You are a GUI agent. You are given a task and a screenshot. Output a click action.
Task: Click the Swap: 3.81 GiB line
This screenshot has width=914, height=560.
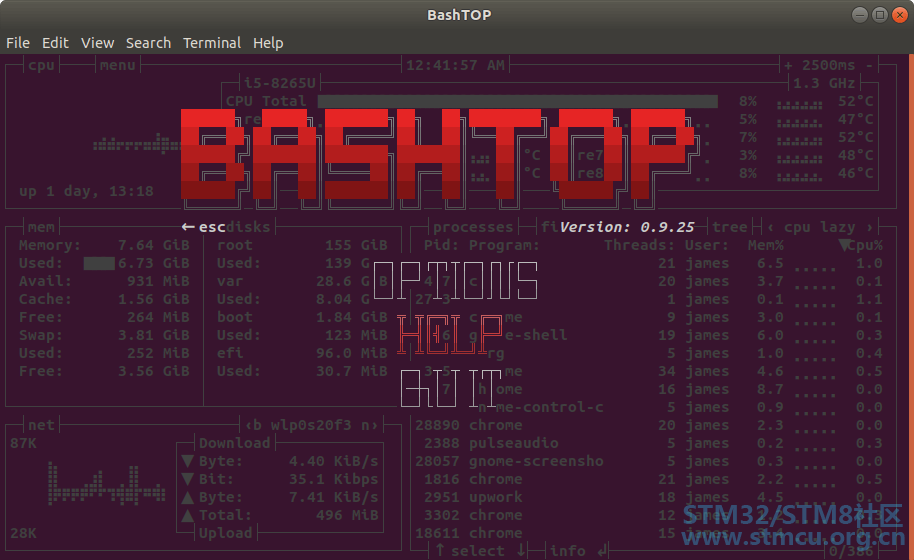click(104, 336)
